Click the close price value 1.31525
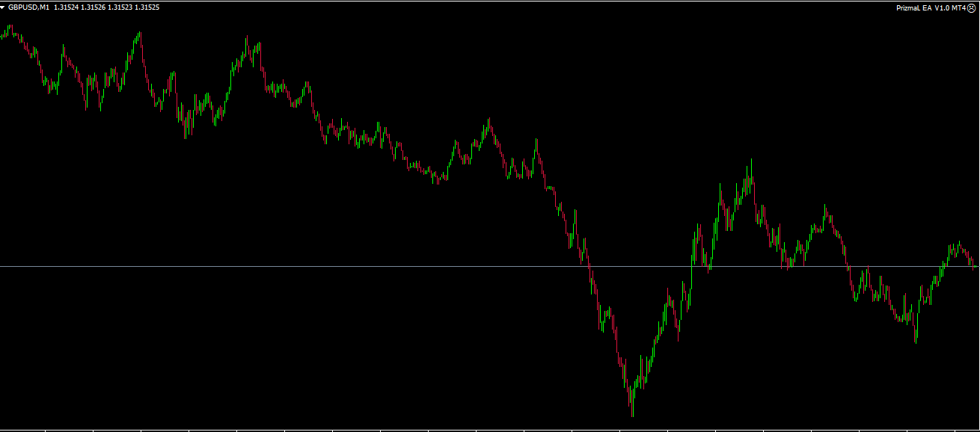 (147, 7)
